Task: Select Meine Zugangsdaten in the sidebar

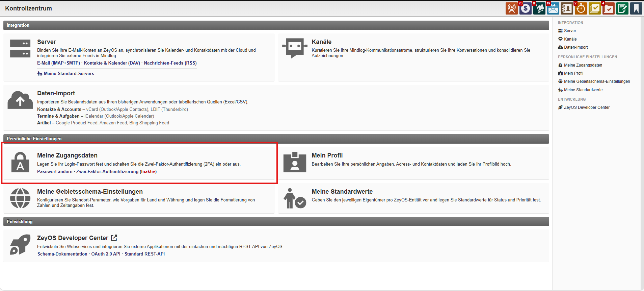Action: coord(583,65)
